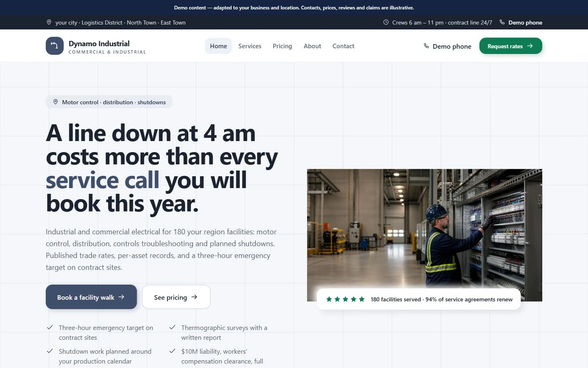Click the electrician at panel hero photo
Viewport: 588px width, 368px height.
pyautogui.click(x=425, y=235)
